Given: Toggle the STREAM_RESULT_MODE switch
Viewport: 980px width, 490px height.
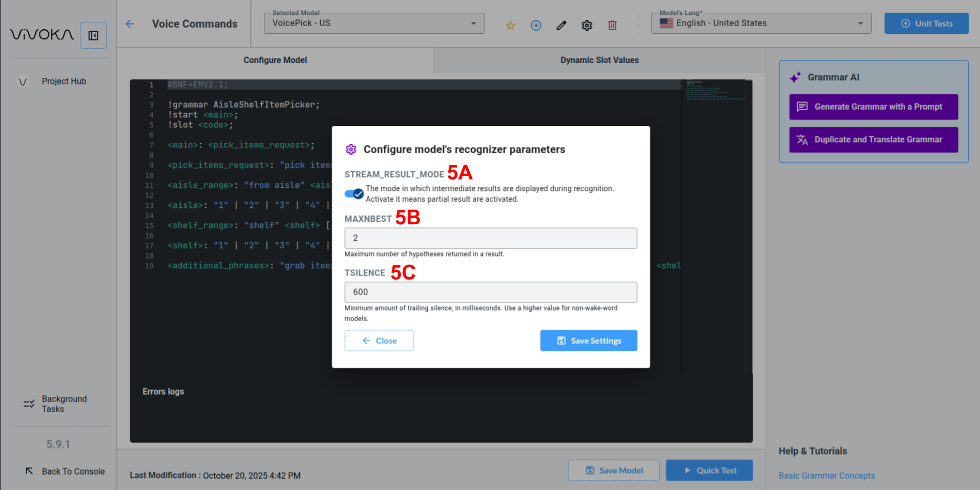Looking at the screenshot, I should (354, 194).
